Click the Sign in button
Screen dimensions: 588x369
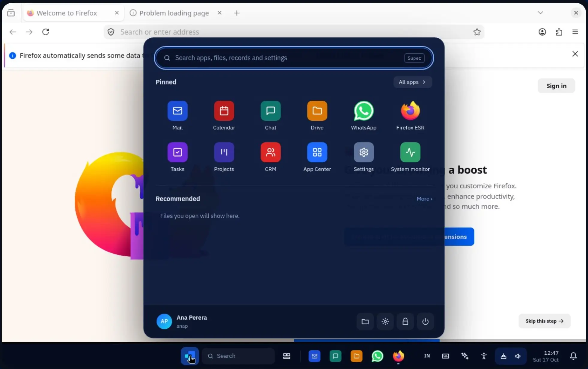556,86
